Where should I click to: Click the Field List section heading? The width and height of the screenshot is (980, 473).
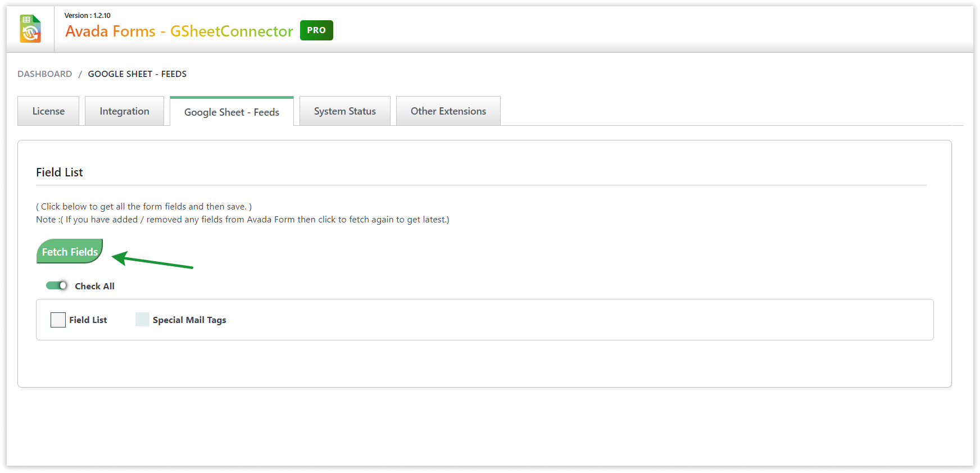(60, 172)
